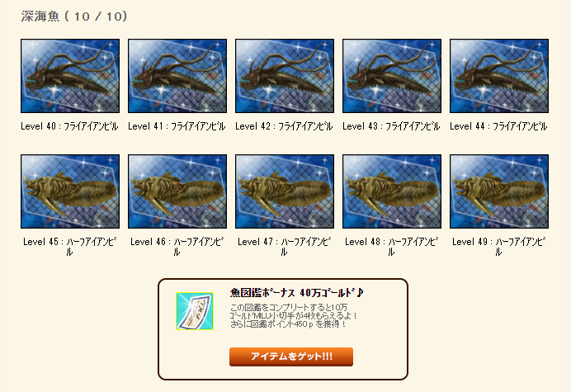View the Level 43 フライアイアンビル fish card
Screen dimensions: 571x392
click(x=392, y=76)
